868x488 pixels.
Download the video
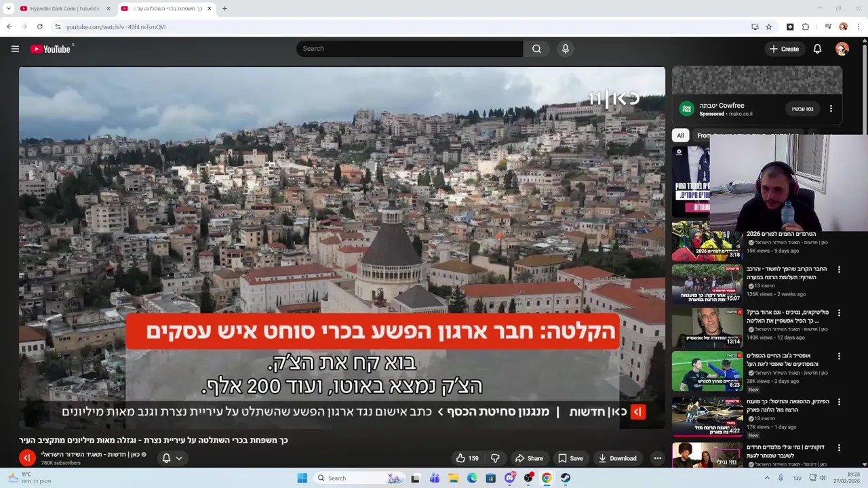coord(617,458)
